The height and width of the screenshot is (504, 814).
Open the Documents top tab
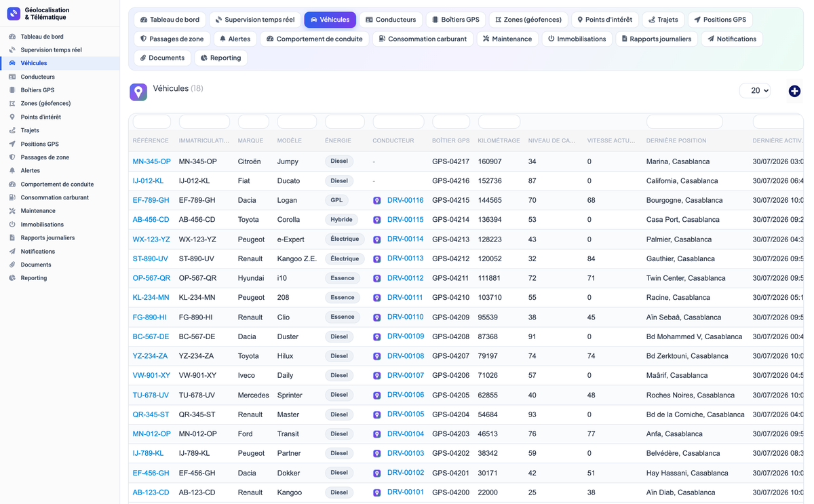click(163, 58)
